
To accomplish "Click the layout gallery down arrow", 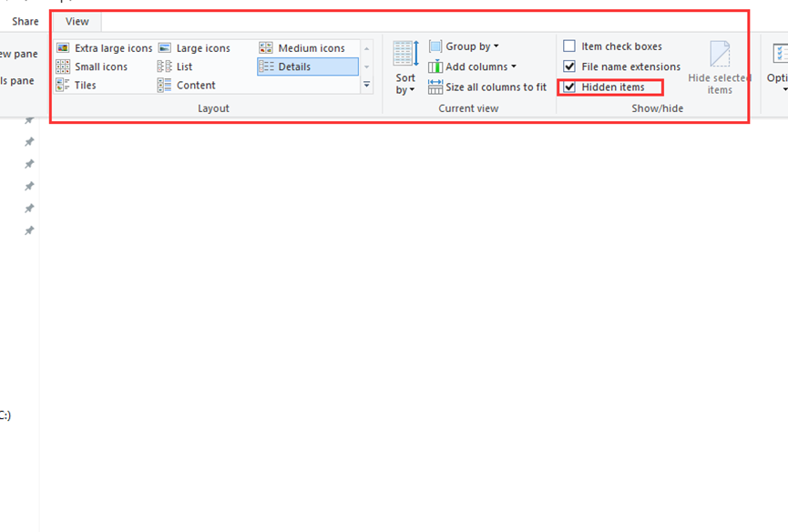I will [x=367, y=66].
